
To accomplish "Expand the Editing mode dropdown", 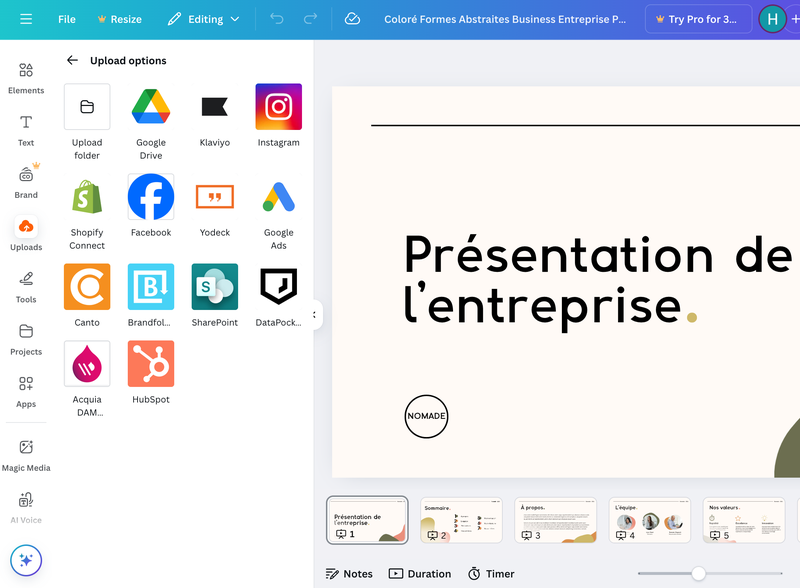I will 204,19.
